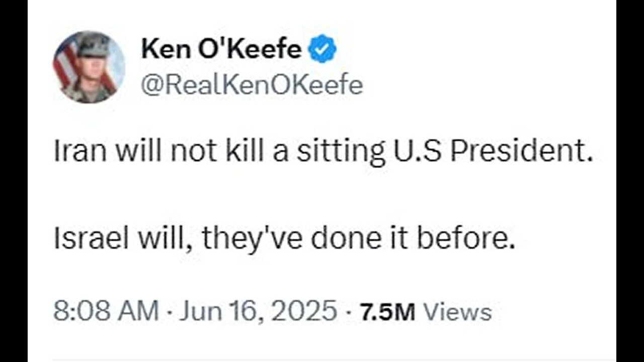The height and width of the screenshot is (362, 644).
Task: Select the 8:08 AM timestamp
Action: (x=106, y=312)
